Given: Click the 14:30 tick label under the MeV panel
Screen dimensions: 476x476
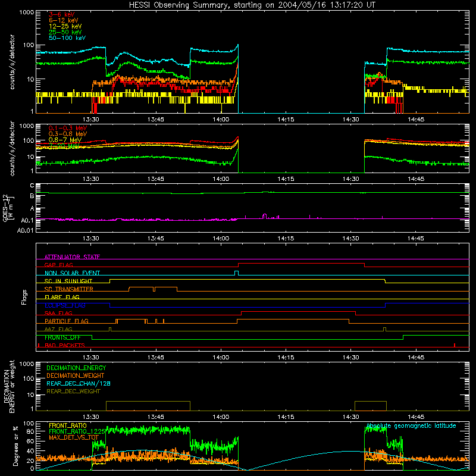Looking at the screenshot, I should pos(350,179).
